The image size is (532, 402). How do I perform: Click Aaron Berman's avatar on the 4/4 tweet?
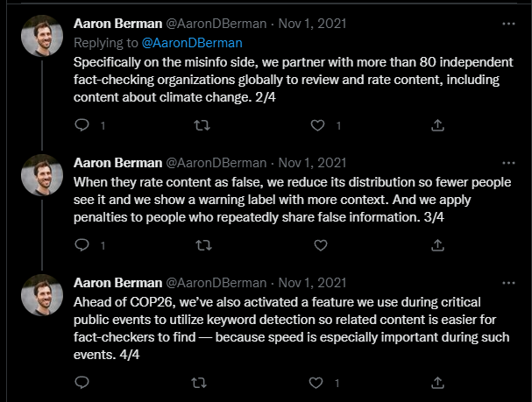(41, 296)
